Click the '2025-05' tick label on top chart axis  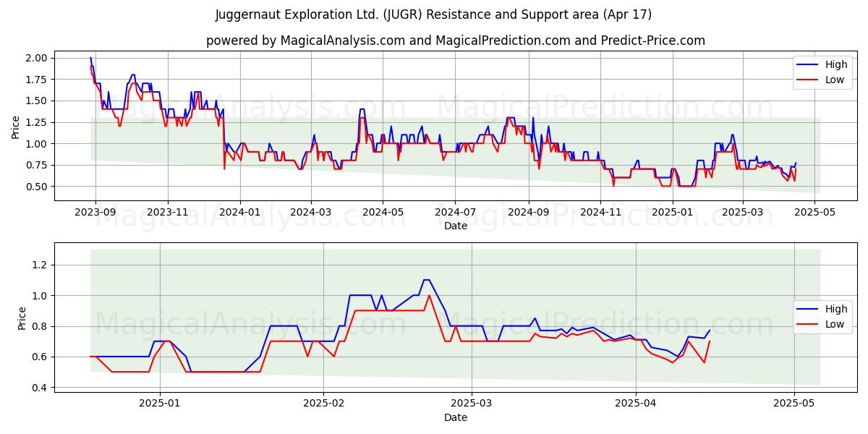815,213
